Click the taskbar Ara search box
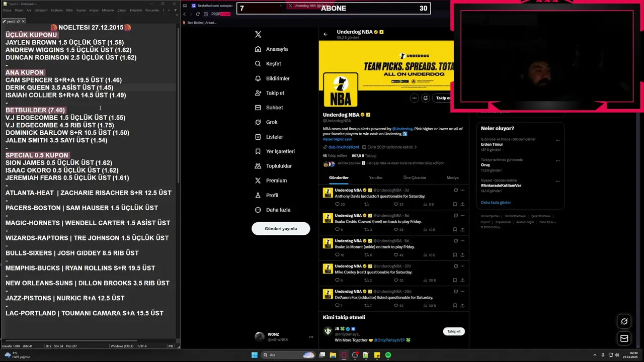The height and width of the screenshot is (362, 644). pyautogui.click(x=288, y=355)
